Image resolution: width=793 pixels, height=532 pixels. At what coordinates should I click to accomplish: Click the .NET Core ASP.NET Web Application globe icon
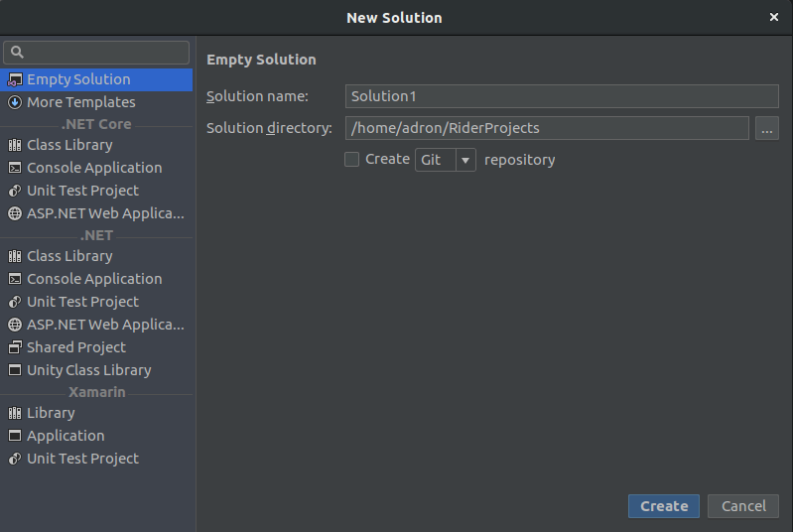pos(15,213)
